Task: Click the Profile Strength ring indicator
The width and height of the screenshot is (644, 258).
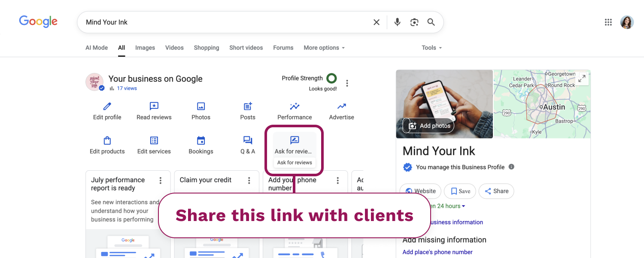Action: point(331,78)
